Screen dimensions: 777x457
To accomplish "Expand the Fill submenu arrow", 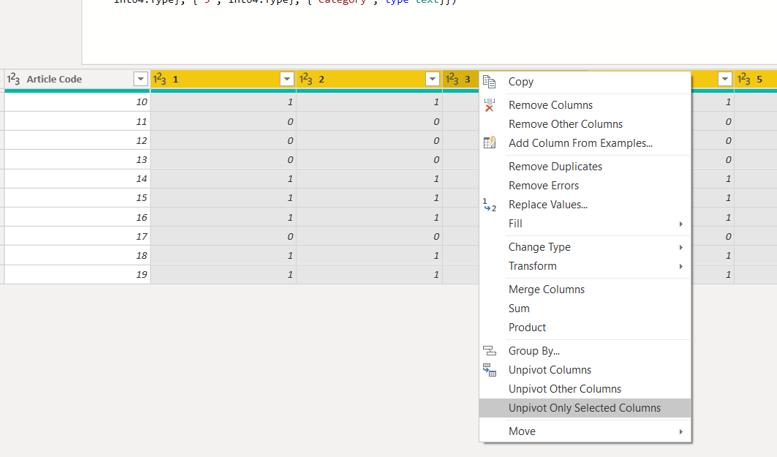I will 681,224.
